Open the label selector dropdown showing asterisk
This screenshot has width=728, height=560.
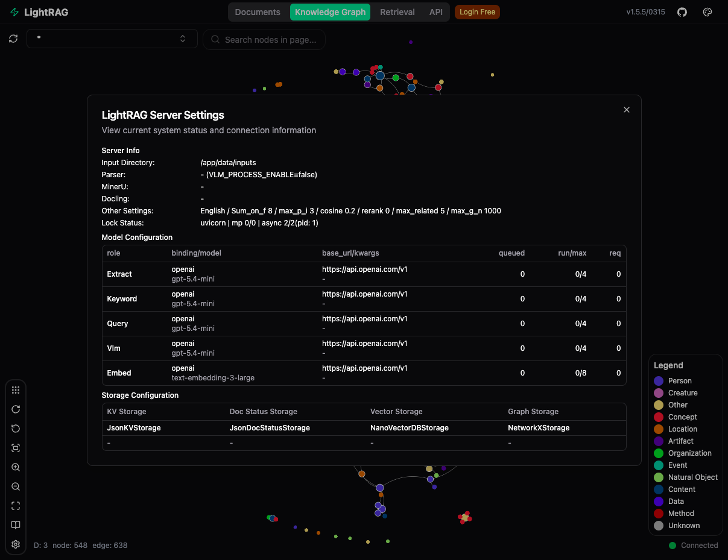coord(112,39)
